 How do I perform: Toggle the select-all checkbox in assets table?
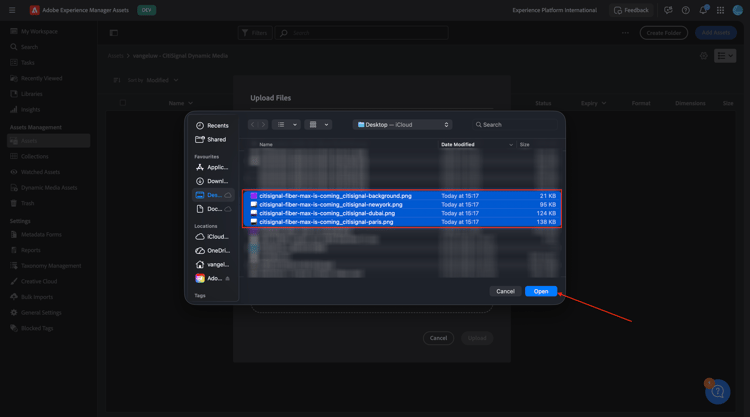point(123,103)
